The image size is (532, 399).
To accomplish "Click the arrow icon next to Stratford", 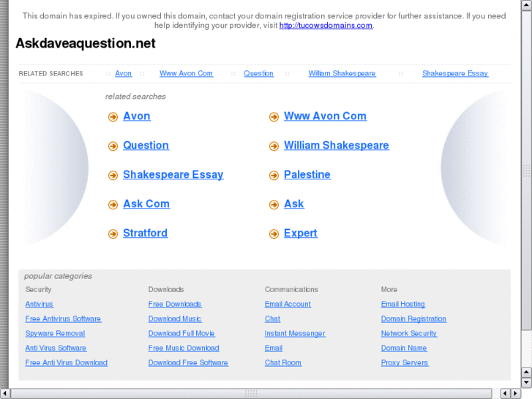I will 113,234.
